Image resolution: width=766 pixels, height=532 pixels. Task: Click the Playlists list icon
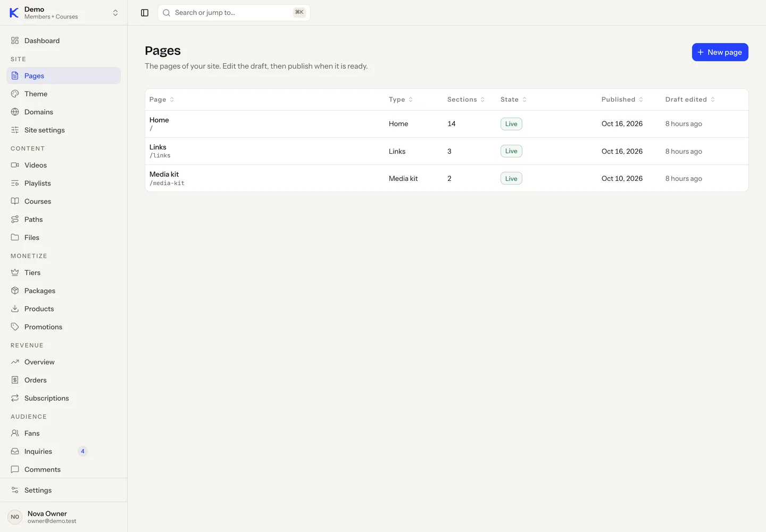tap(15, 183)
